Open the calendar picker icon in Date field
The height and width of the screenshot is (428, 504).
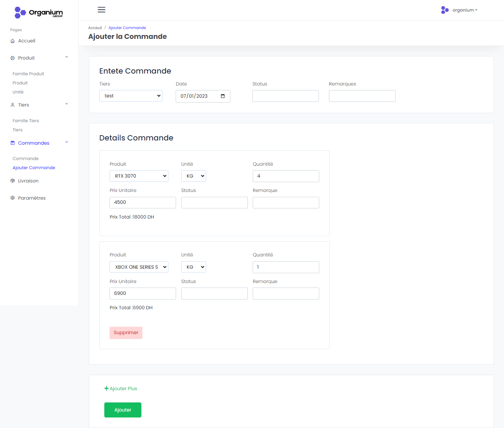[223, 96]
